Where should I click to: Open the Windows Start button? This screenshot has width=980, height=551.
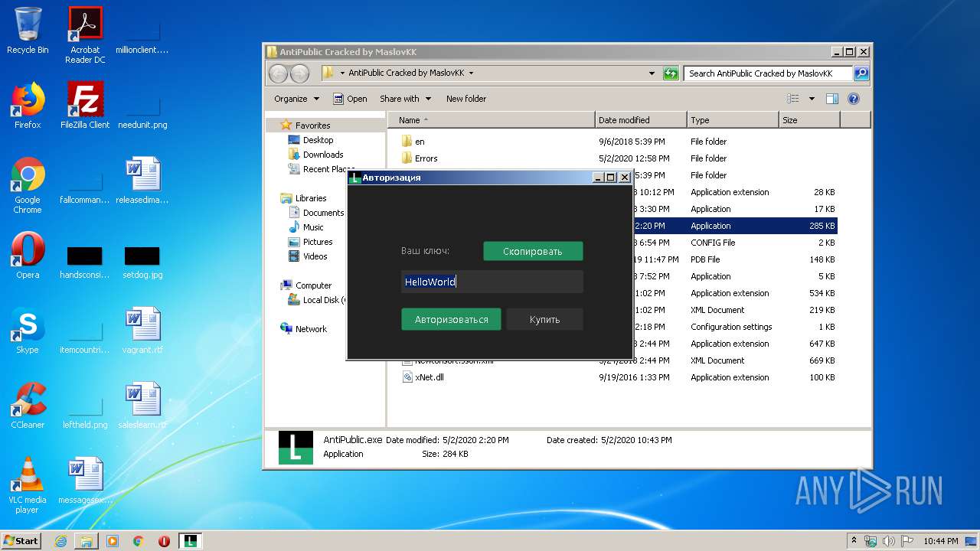tap(21, 540)
